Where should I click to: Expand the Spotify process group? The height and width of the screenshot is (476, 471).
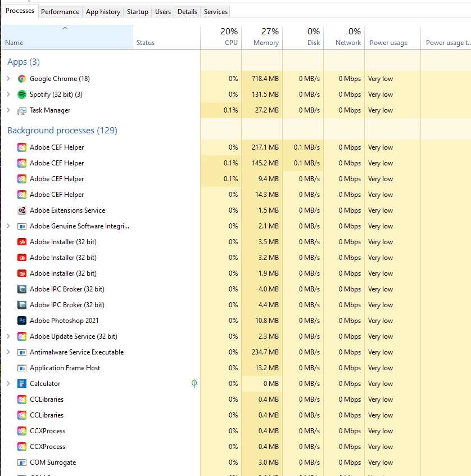8,95
